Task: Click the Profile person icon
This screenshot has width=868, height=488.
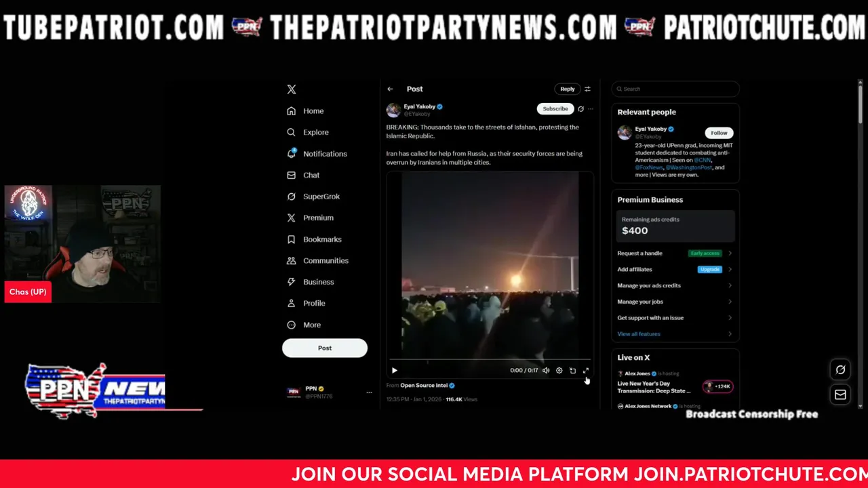Action: point(291,303)
